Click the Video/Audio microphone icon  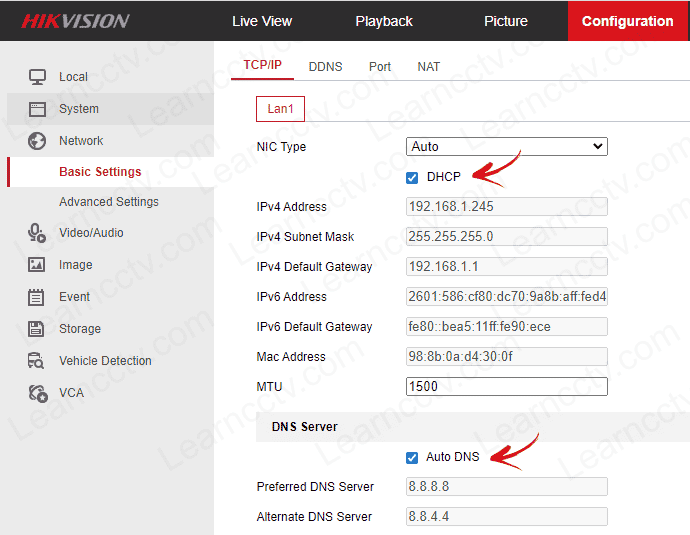point(37,233)
